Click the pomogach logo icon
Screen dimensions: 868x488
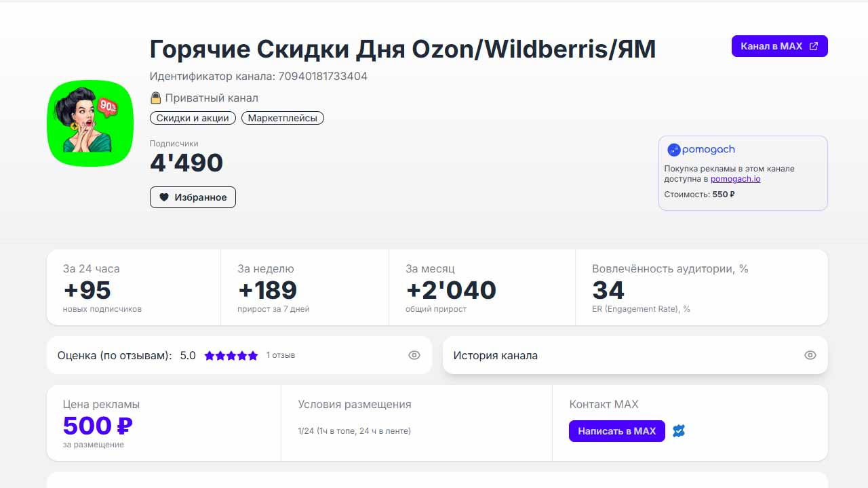click(x=673, y=150)
